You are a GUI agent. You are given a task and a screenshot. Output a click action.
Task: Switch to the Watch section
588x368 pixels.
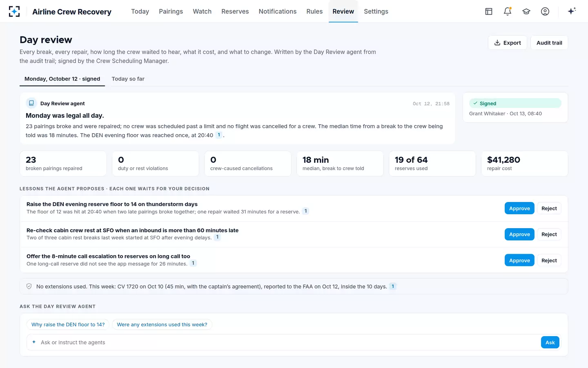click(202, 11)
